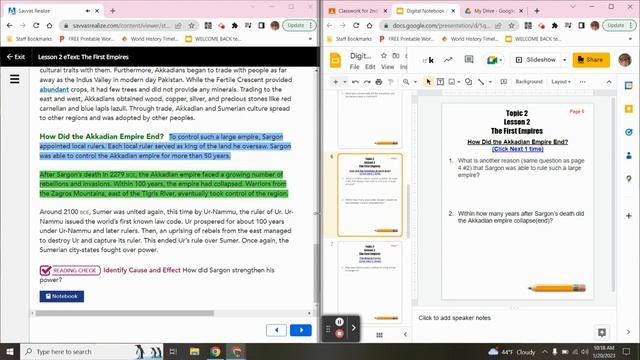The width and height of the screenshot is (640, 360).
Task: Expand the Slideshow options arrow
Action: click(x=565, y=60)
